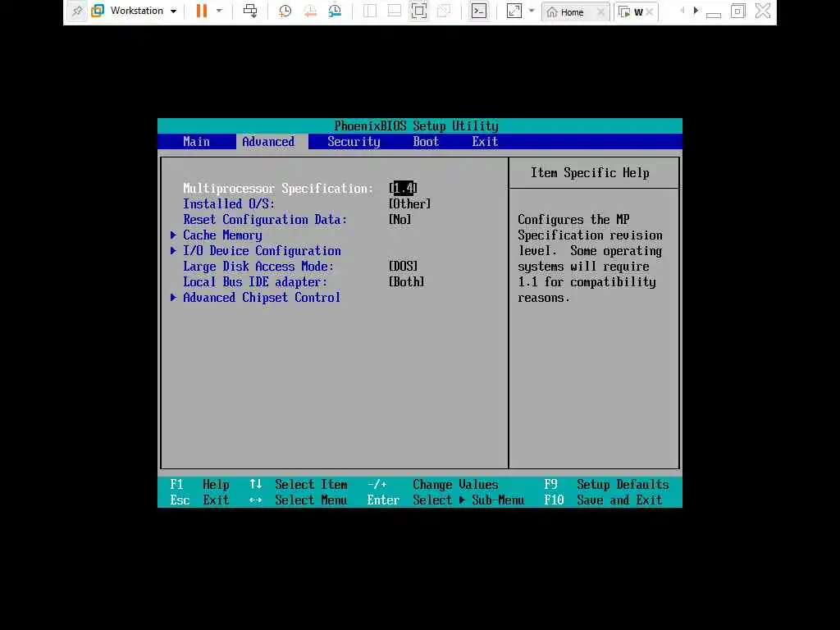
Task: Toggle the library sidebar view
Action: (x=370, y=11)
